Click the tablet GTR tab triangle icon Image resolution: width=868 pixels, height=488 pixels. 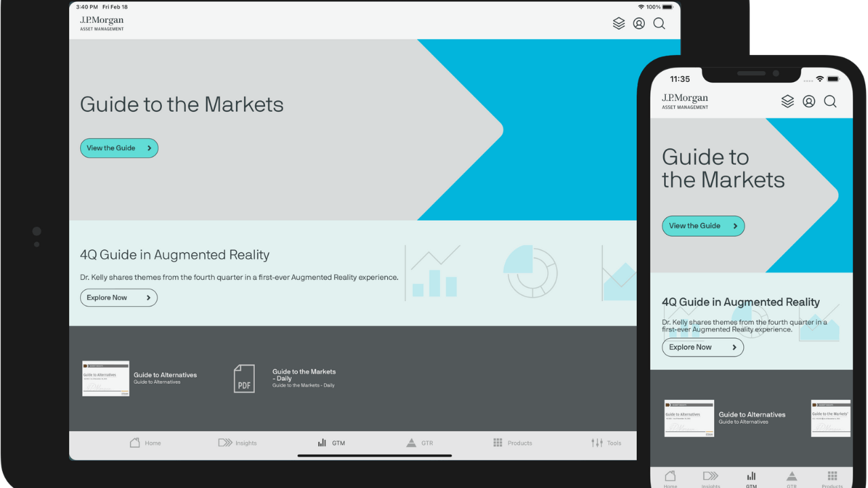(x=411, y=443)
